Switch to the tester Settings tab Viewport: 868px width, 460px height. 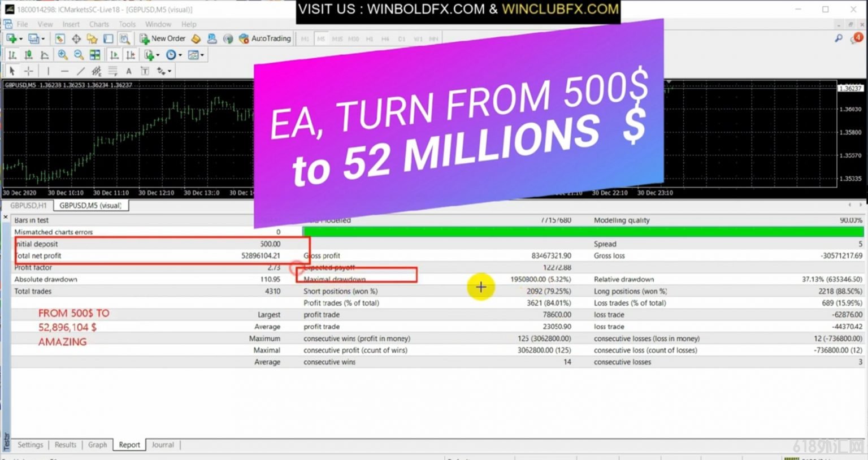click(30, 445)
